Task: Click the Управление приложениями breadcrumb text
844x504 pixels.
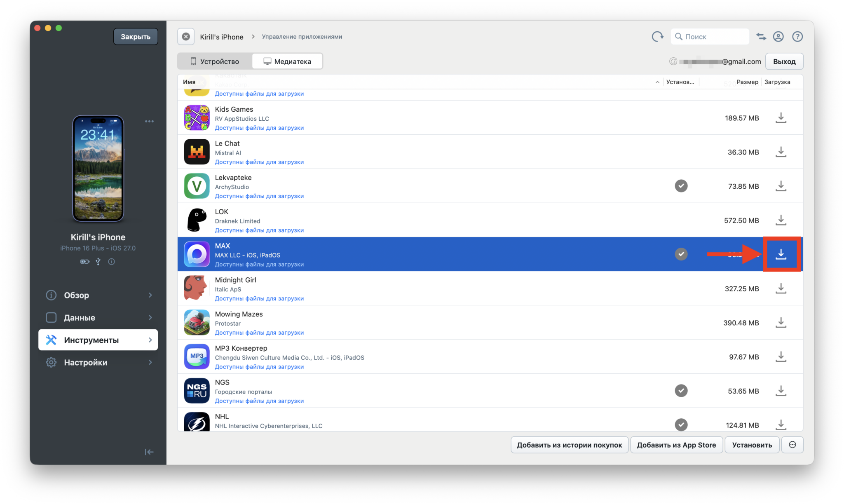Action: pyautogui.click(x=302, y=37)
